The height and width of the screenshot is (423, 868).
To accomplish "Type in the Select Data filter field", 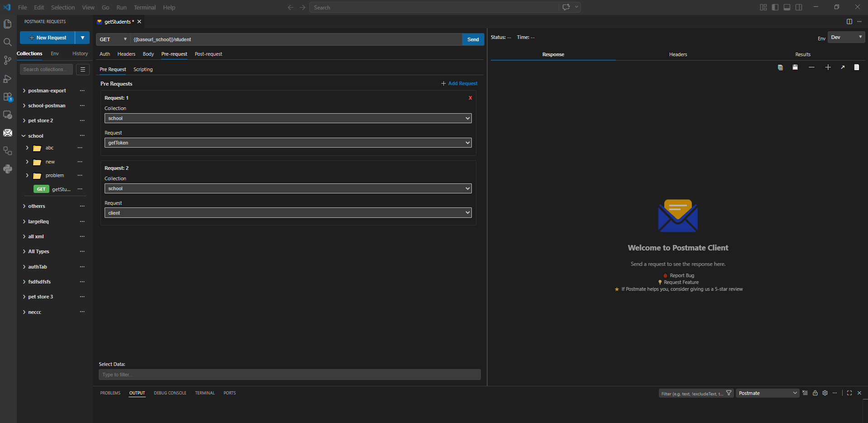I will (x=289, y=374).
